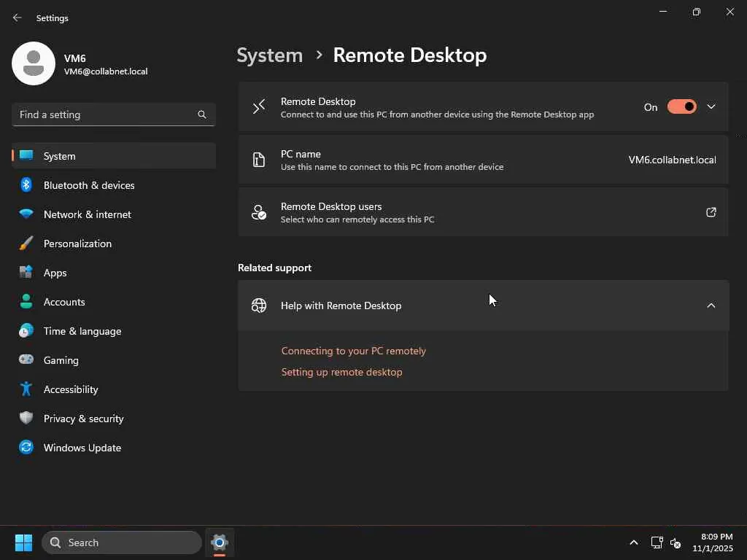Click the Remote Desktop users person icon

tap(259, 212)
